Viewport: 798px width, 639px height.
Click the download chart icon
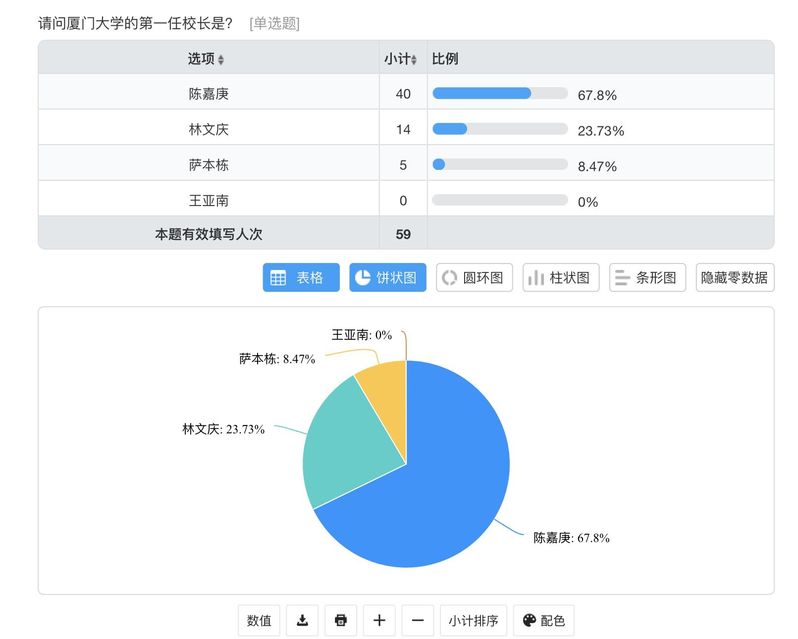pos(302,620)
